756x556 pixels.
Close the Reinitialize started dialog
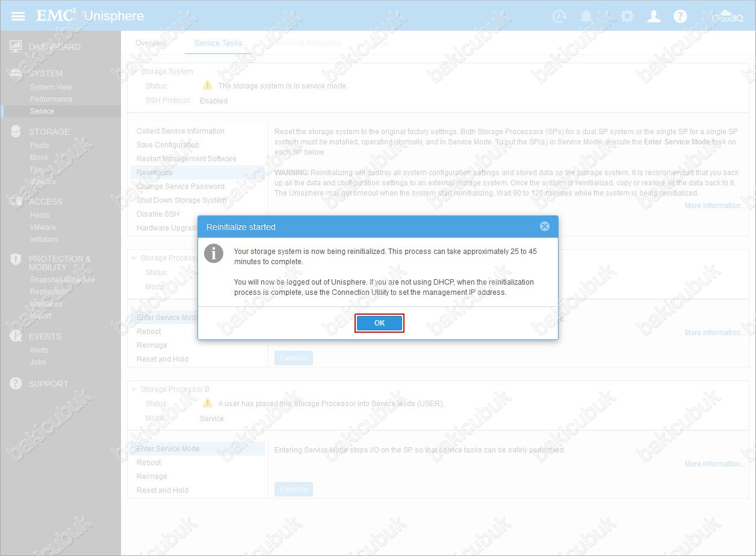[544, 226]
